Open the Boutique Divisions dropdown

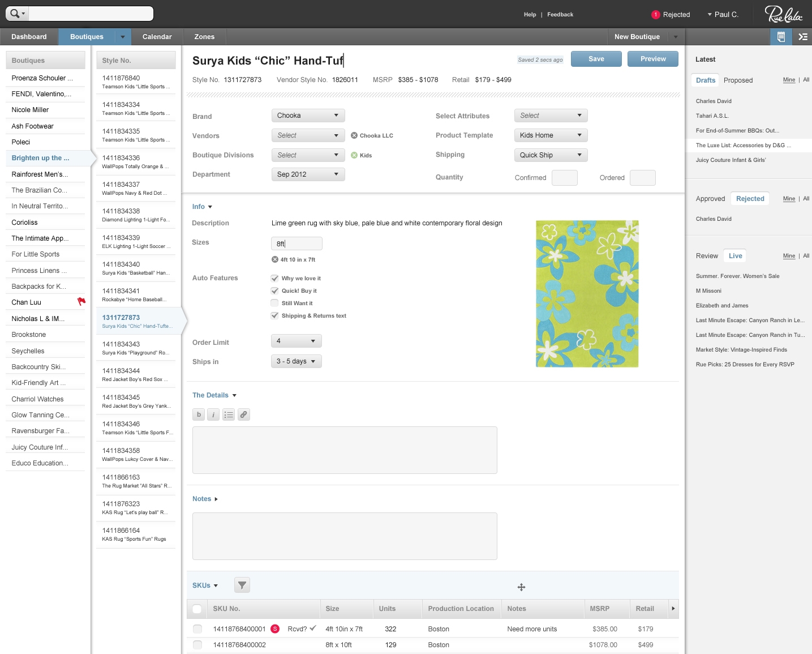click(x=308, y=155)
